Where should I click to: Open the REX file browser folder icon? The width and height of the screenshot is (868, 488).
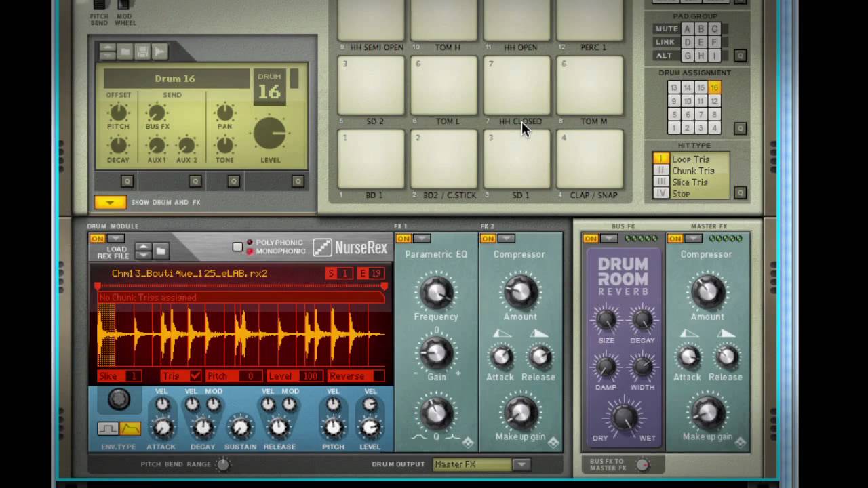click(161, 251)
